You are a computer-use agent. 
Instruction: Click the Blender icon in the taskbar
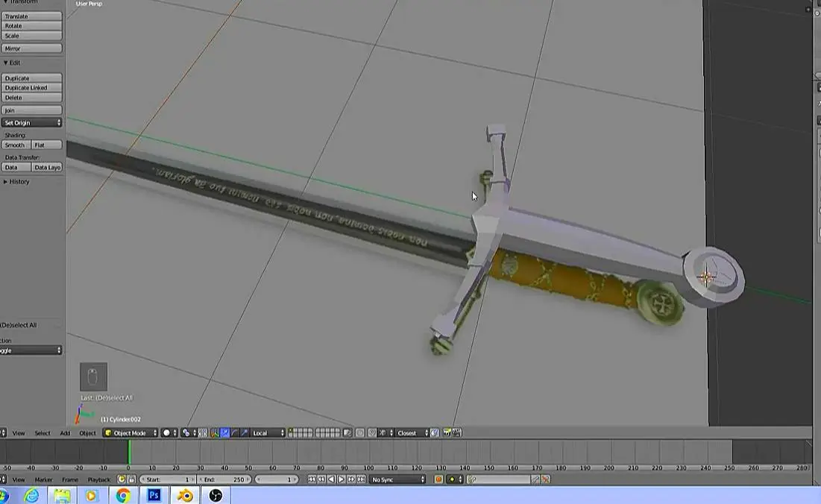184,496
